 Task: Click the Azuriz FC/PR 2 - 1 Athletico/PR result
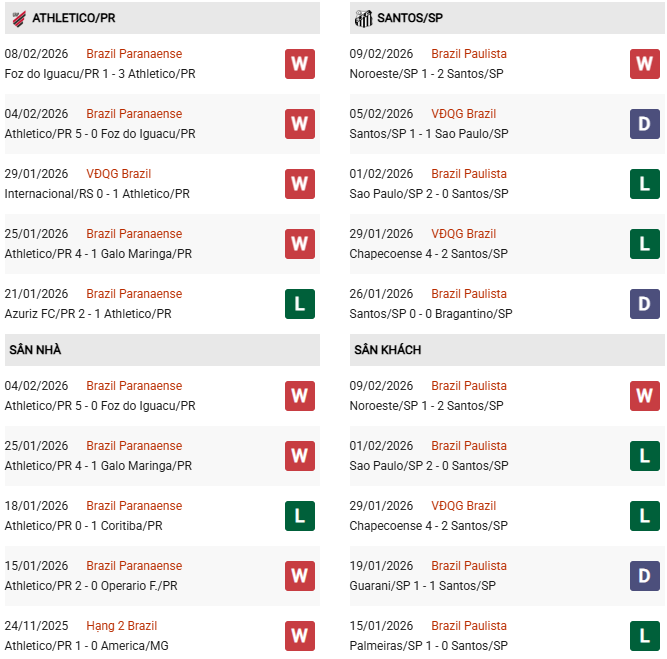pos(88,314)
